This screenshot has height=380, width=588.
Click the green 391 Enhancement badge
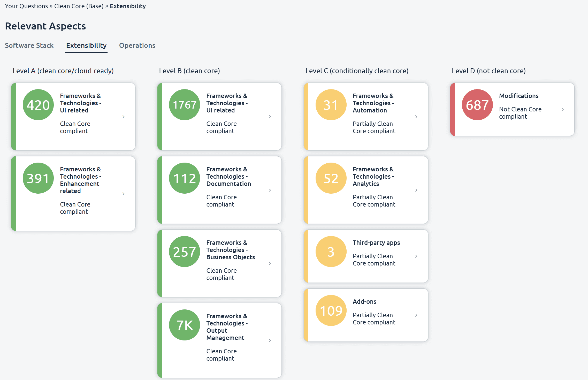coord(38,178)
